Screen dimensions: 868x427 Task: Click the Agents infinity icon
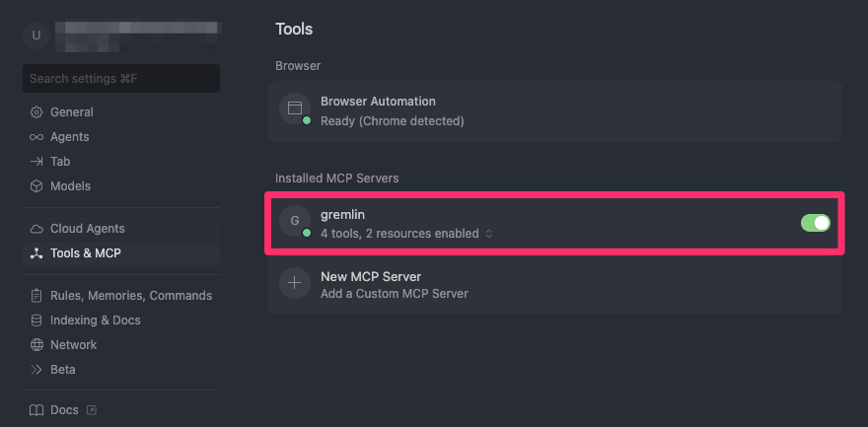[x=36, y=137]
